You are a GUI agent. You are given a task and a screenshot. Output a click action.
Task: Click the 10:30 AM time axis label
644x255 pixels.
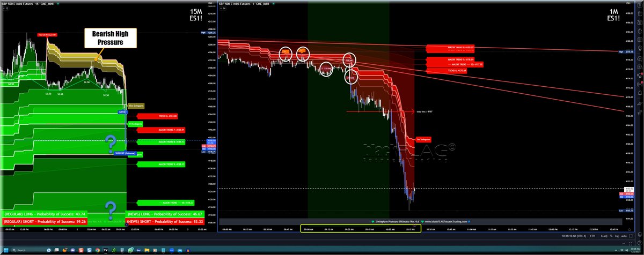coord(430,229)
